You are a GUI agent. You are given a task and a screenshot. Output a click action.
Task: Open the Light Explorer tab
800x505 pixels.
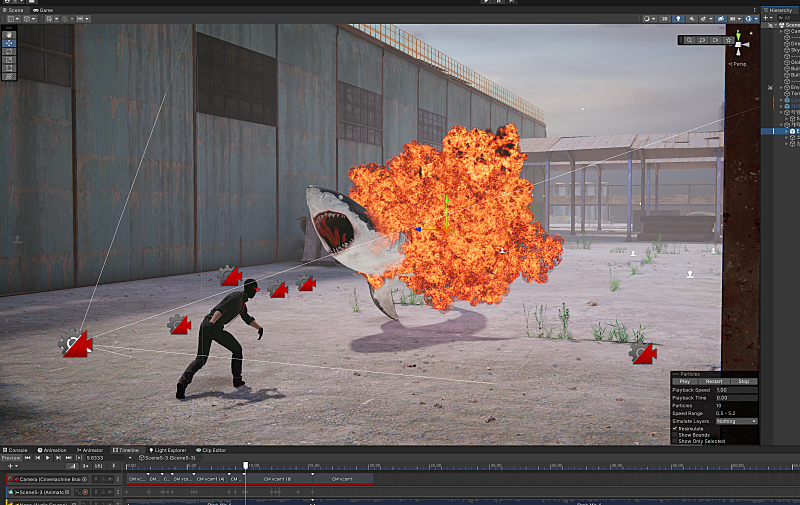point(171,450)
